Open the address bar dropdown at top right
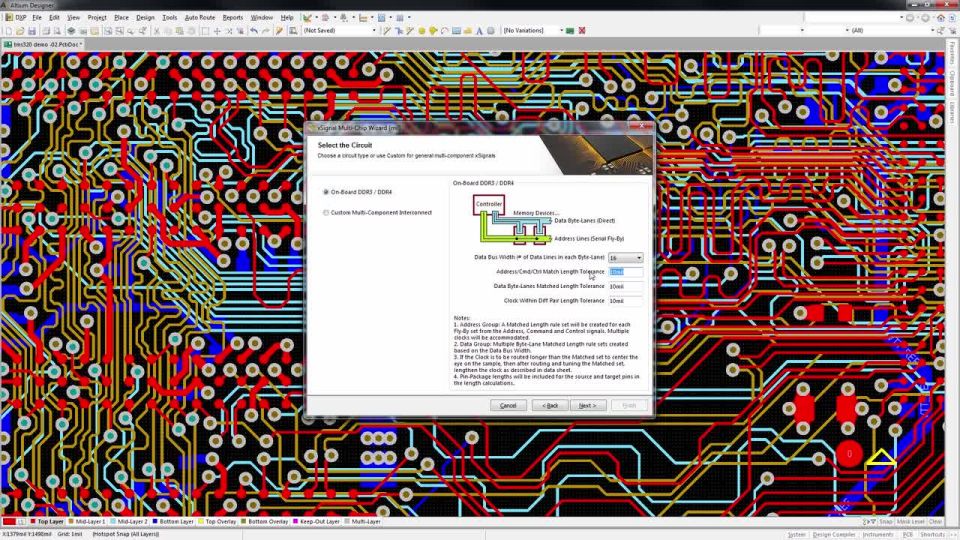960x540 pixels. point(902,18)
